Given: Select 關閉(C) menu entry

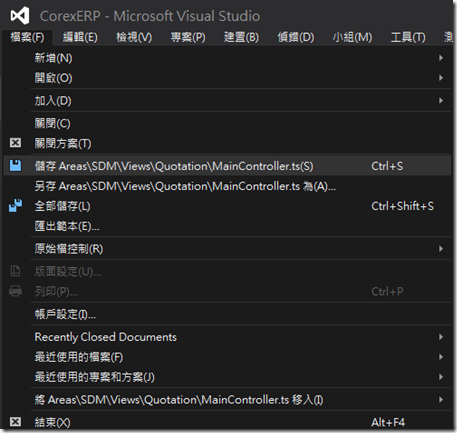Looking at the screenshot, I should (227, 123).
